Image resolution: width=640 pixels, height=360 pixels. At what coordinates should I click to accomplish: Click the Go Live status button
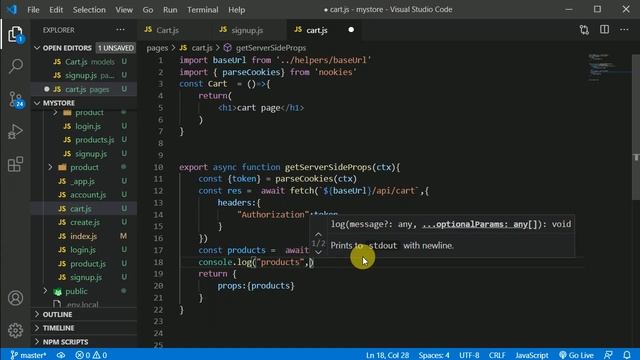click(576, 355)
